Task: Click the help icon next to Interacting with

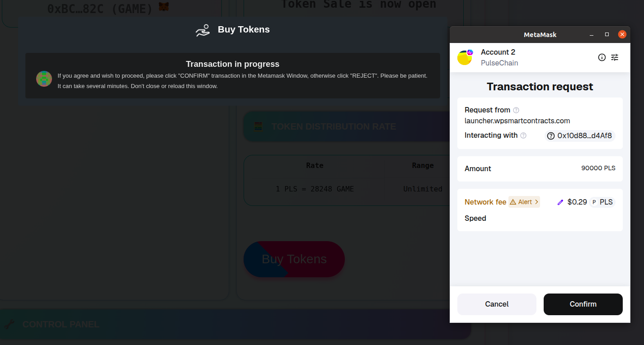Action: [523, 135]
